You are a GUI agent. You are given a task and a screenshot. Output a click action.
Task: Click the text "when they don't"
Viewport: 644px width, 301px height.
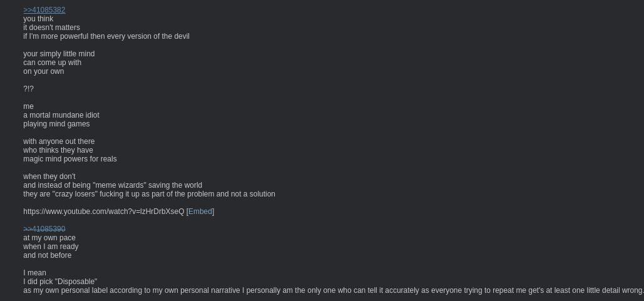click(49, 176)
